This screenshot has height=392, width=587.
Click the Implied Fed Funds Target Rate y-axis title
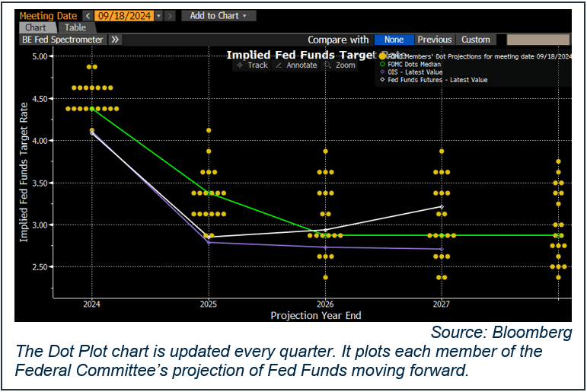coord(24,172)
